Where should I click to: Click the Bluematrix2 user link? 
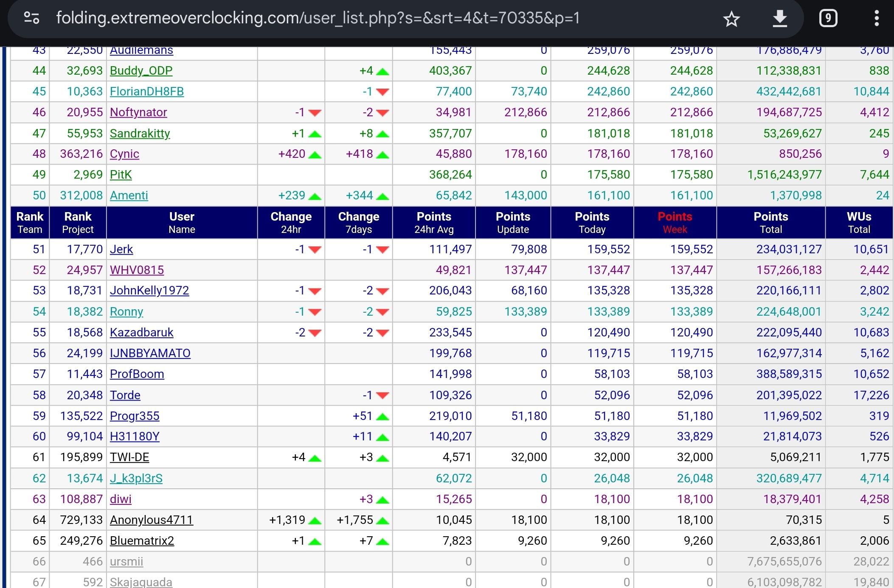click(x=142, y=540)
